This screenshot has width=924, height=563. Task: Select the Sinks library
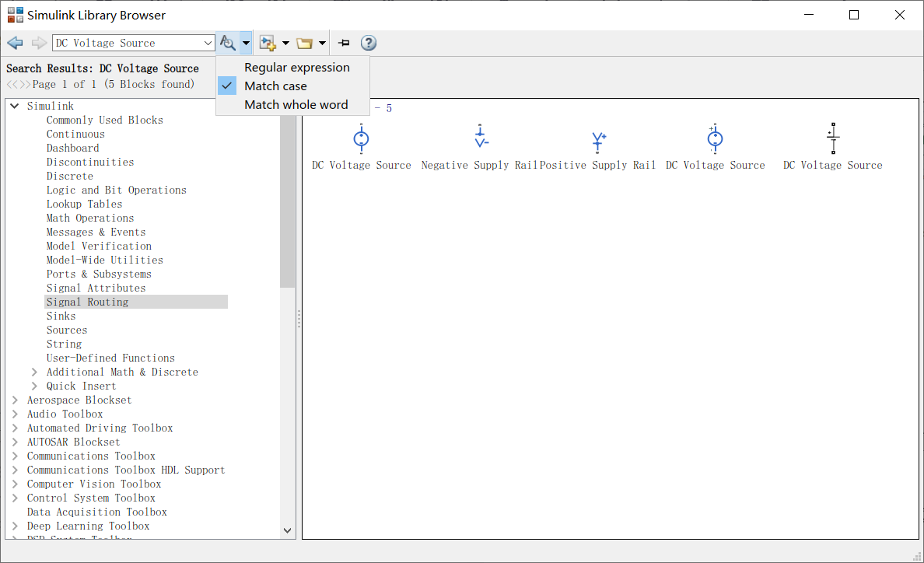[x=61, y=316]
